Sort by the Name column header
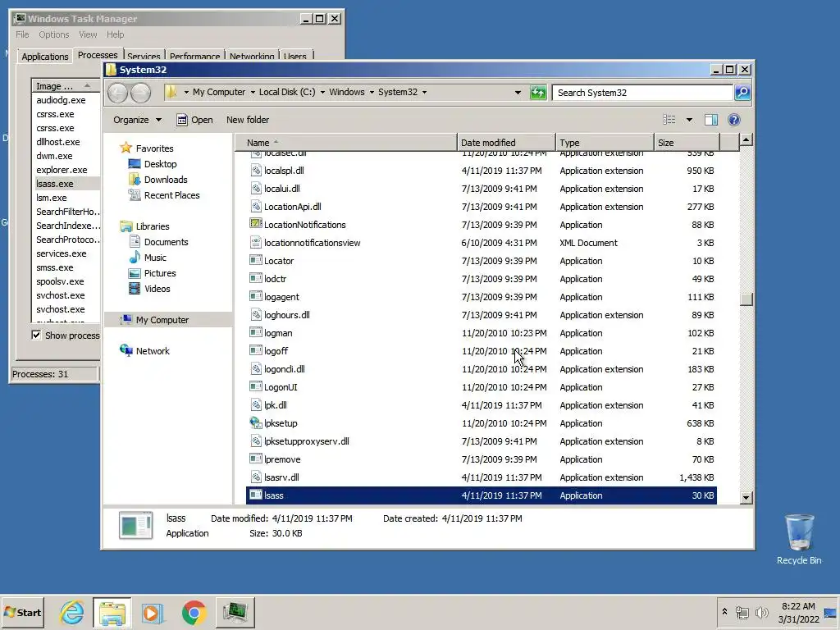 [346, 143]
